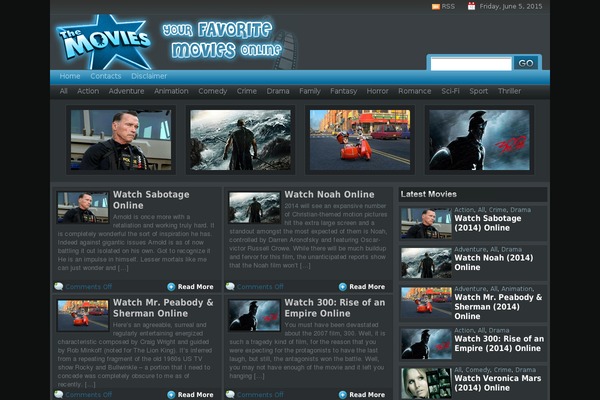Click the calendar icon beside the date
This screenshot has width=600, height=400.
[x=471, y=6]
